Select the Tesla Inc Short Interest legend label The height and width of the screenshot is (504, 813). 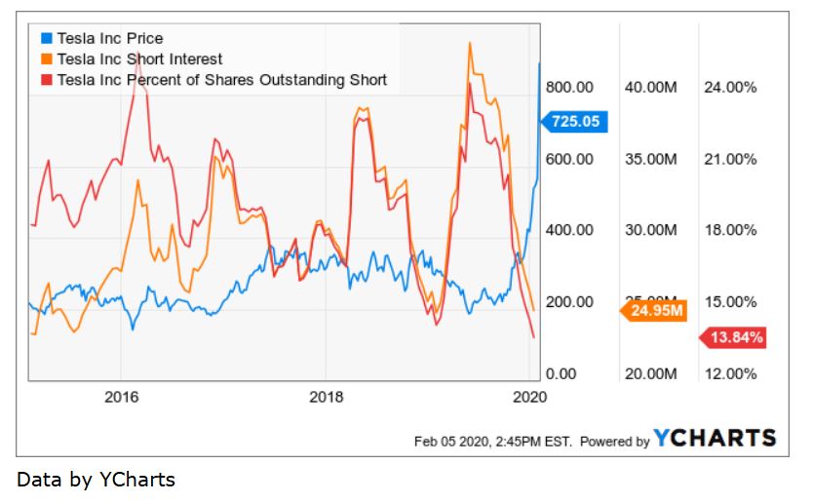[140, 59]
